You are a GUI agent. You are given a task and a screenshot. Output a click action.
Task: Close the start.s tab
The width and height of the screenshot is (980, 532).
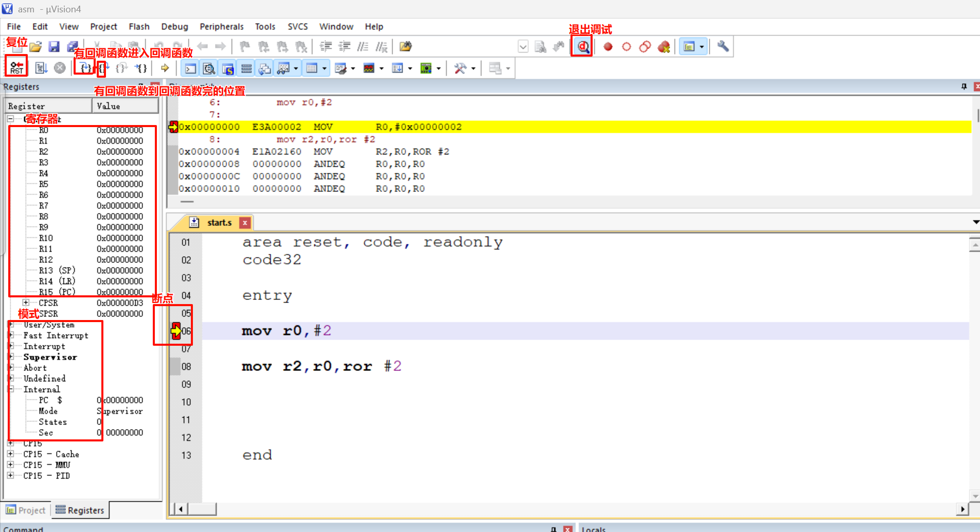[x=245, y=223]
